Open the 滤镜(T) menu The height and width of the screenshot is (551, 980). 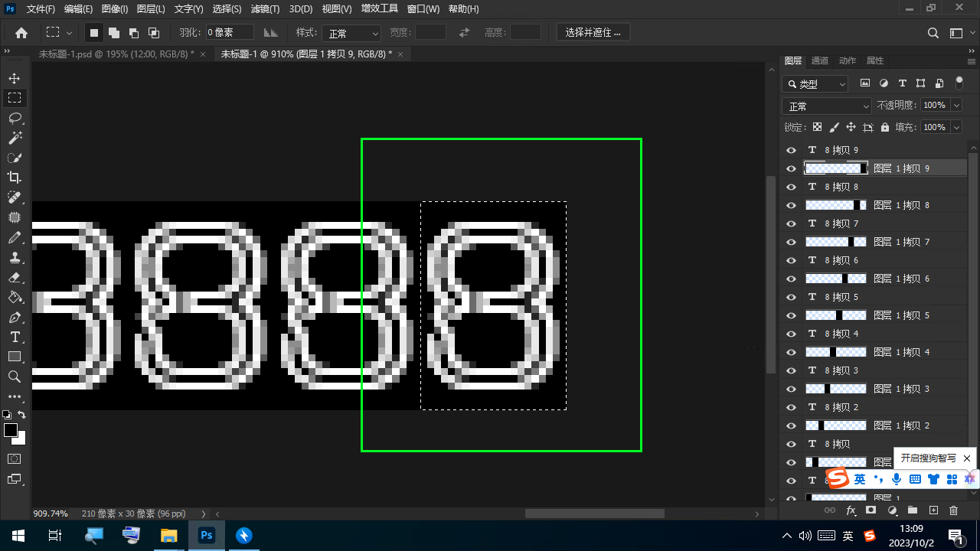point(266,9)
